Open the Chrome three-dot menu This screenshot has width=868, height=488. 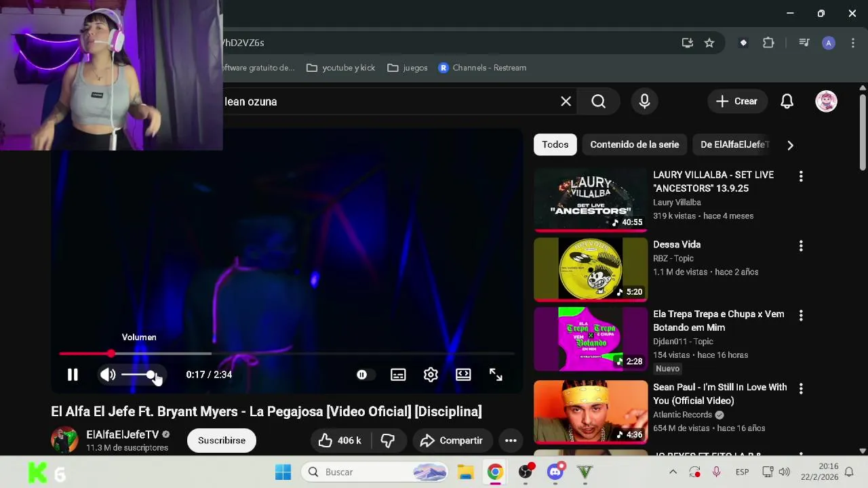click(x=852, y=43)
